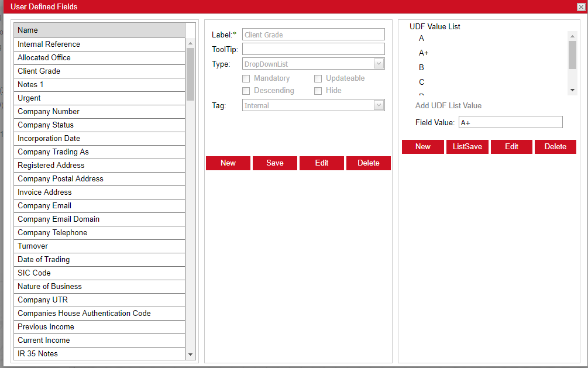The height and width of the screenshot is (368, 588).
Task: Click the UDF Value List scrollbar thumb
Action: 572,55
